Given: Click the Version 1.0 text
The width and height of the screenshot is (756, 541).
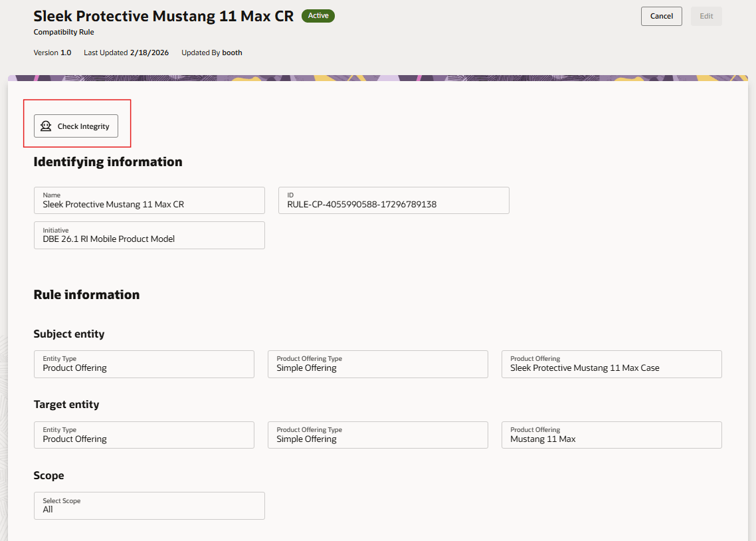Looking at the screenshot, I should point(52,53).
